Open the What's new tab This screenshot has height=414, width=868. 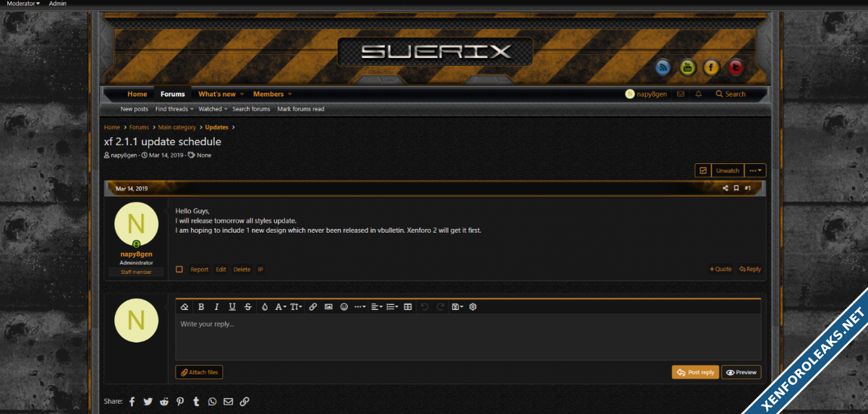pyautogui.click(x=217, y=94)
